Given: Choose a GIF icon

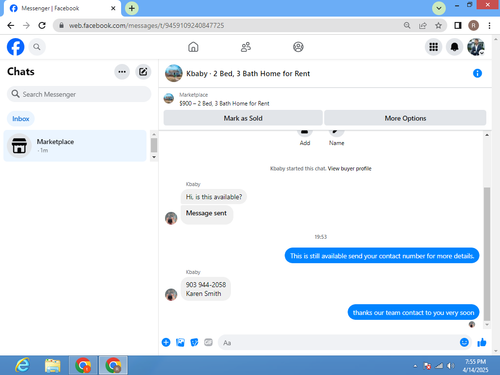Looking at the screenshot, I should [208, 342].
